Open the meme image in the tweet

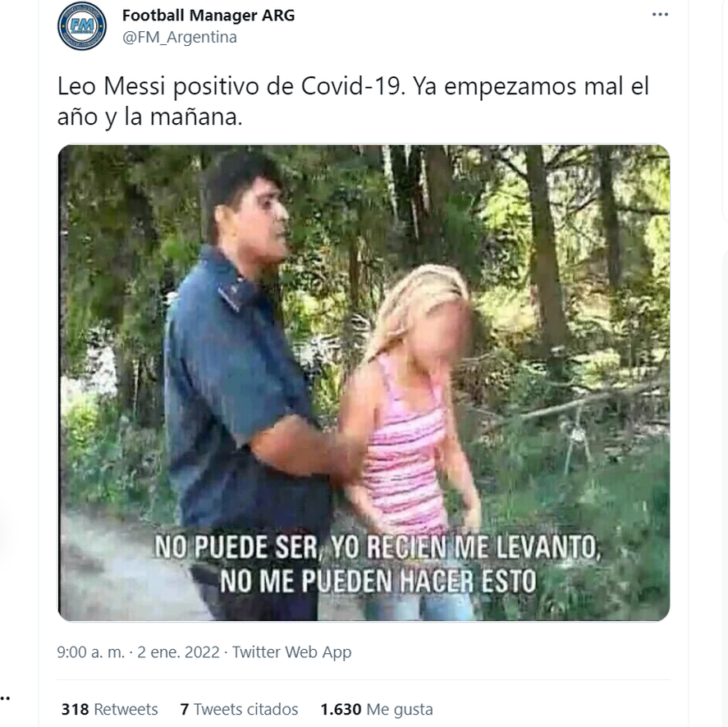coord(364,382)
